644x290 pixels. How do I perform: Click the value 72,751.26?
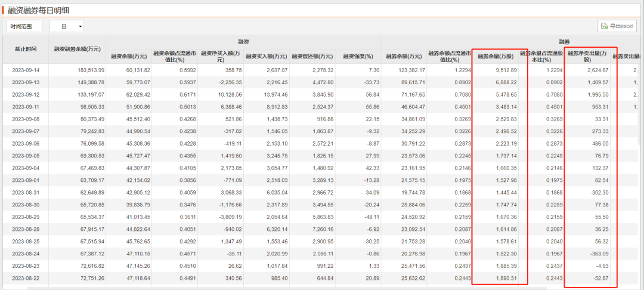[92, 278]
